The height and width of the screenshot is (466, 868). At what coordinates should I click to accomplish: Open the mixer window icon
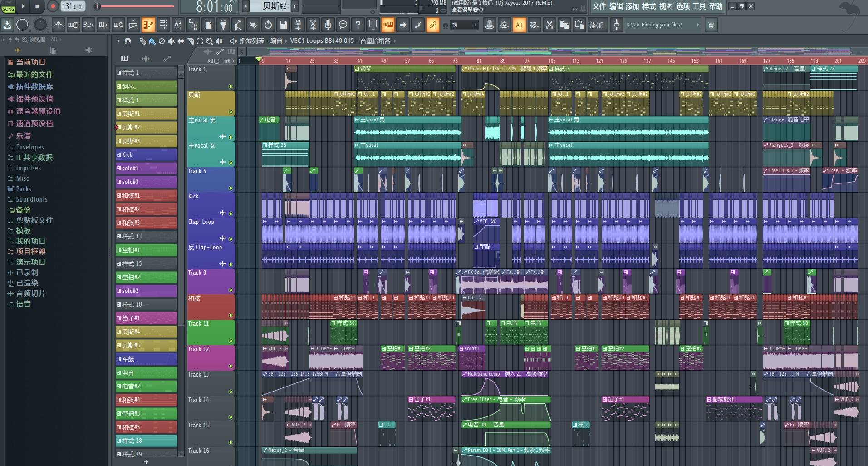[x=178, y=25]
